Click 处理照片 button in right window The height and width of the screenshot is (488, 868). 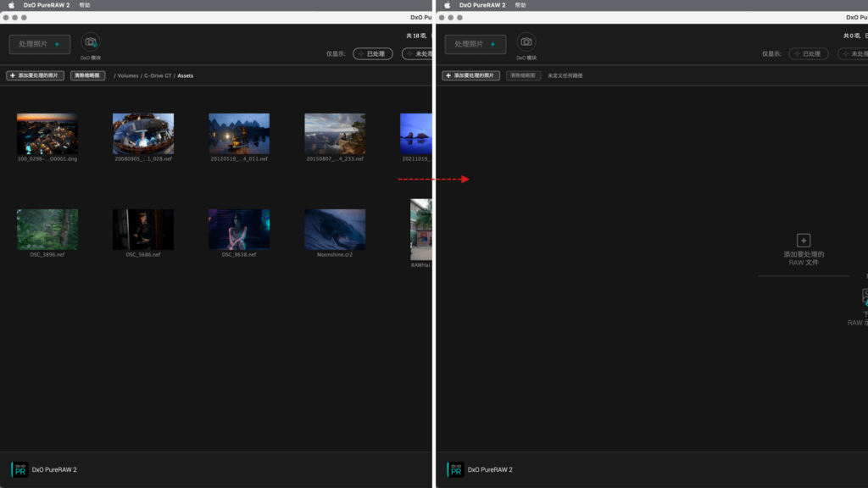pyautogui.click(x=475, y=44)
